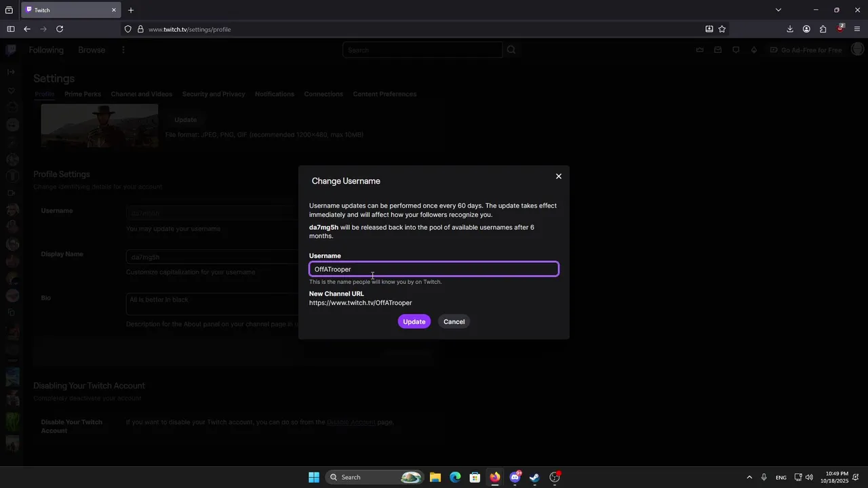
Task: Open the Twitch header three-dot more menu
Action: (x=123, y=50)
